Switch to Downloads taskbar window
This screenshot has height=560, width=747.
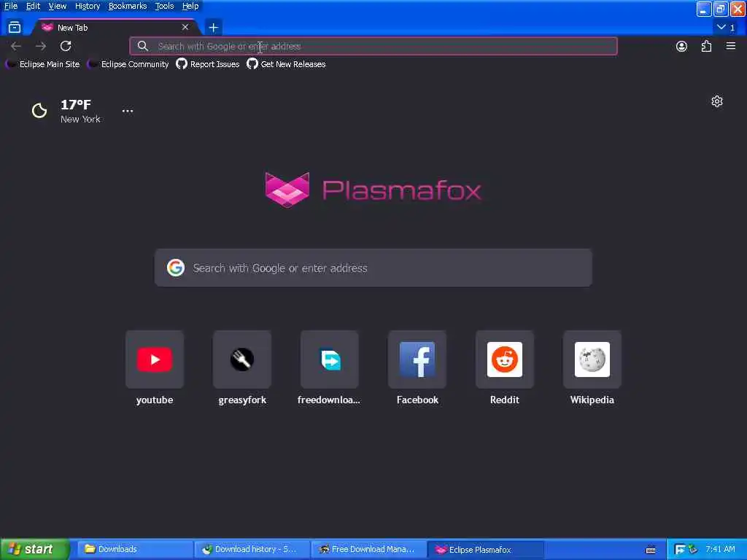134,550
